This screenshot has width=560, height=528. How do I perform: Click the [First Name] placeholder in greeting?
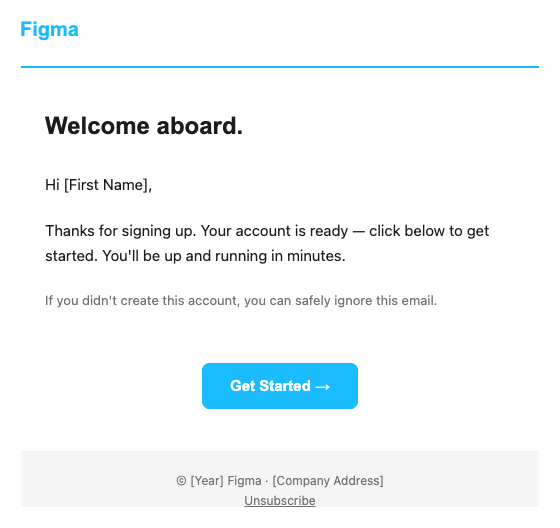point(108,185)
